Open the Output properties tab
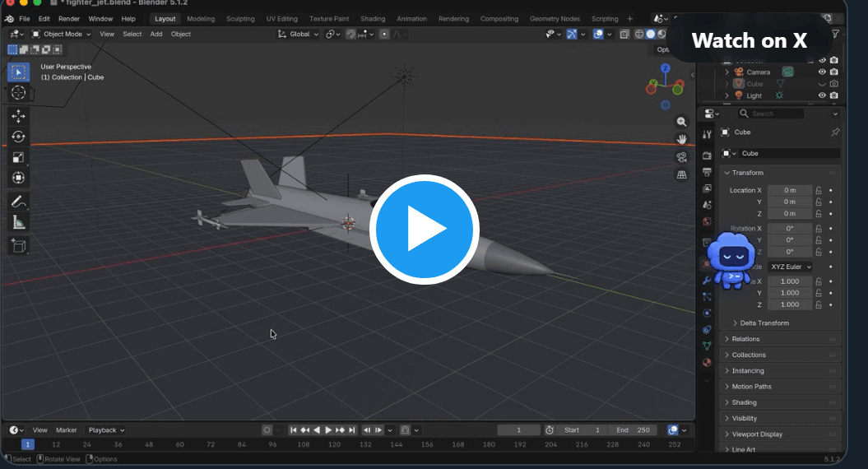This screenshot has height=469, width=868. coord(707,172)
